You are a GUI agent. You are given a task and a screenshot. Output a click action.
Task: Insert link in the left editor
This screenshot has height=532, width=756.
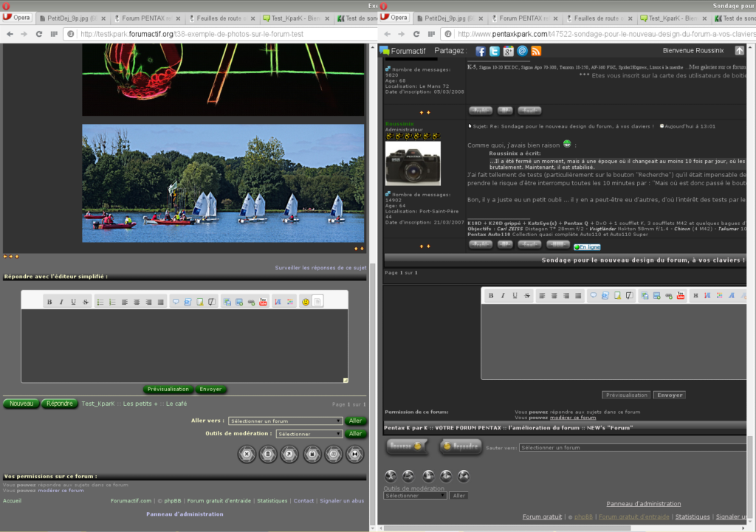pos(251,302)
